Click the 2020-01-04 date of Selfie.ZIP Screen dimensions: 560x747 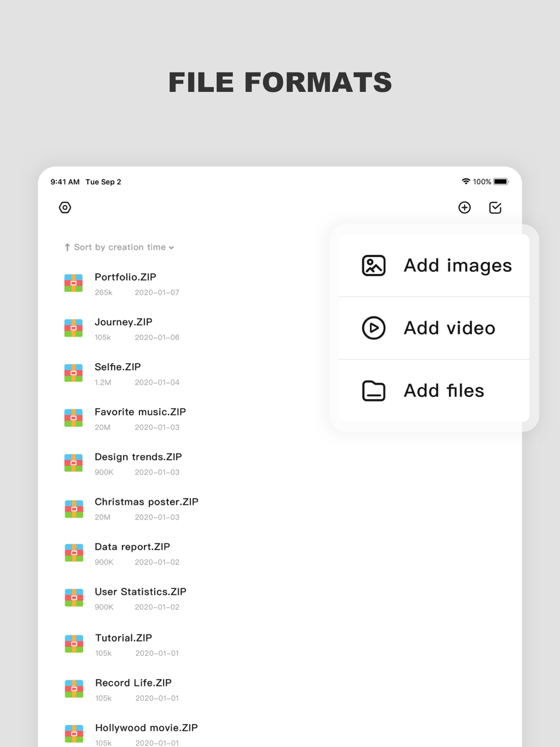click(x=157, y=382)
